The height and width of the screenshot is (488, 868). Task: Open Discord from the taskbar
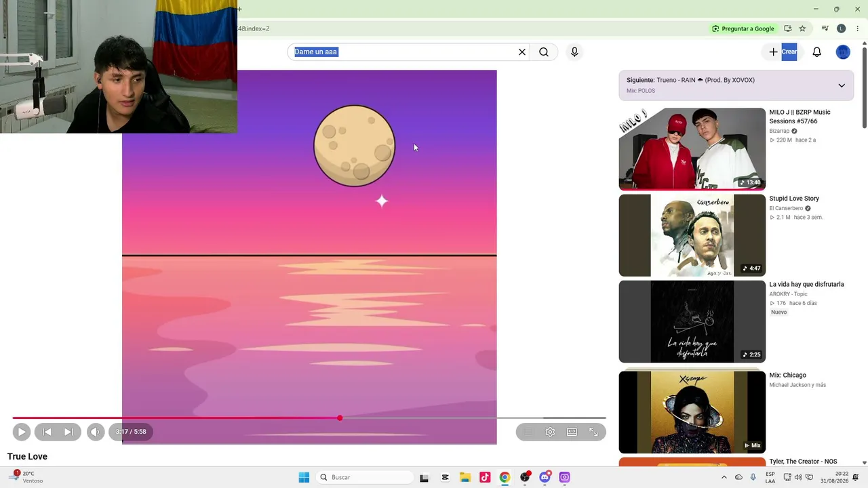click(x=545, y=477)
